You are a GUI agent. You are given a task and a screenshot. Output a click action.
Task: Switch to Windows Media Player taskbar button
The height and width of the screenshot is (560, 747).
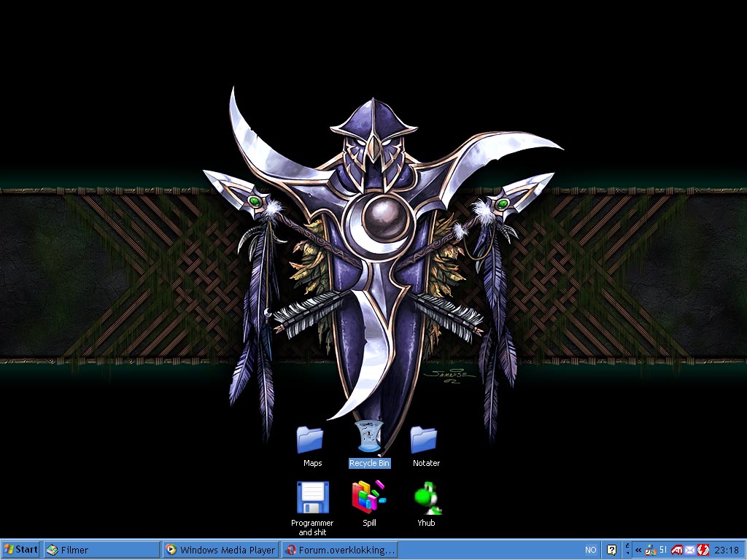(x=220, y=550)
